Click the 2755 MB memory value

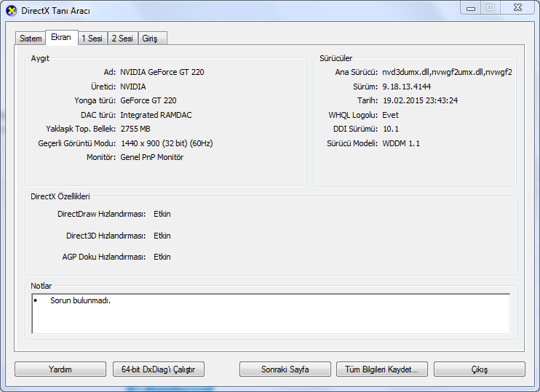(x=135, y=129)
